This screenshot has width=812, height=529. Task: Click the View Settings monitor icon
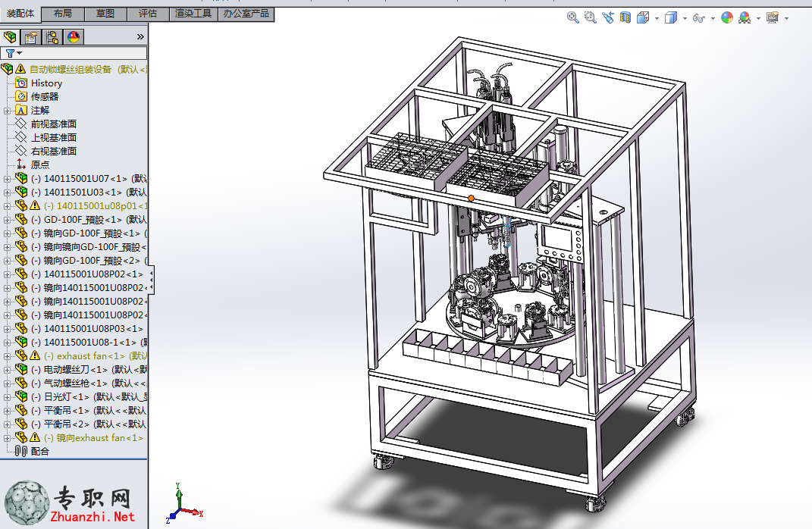point(773,17)
